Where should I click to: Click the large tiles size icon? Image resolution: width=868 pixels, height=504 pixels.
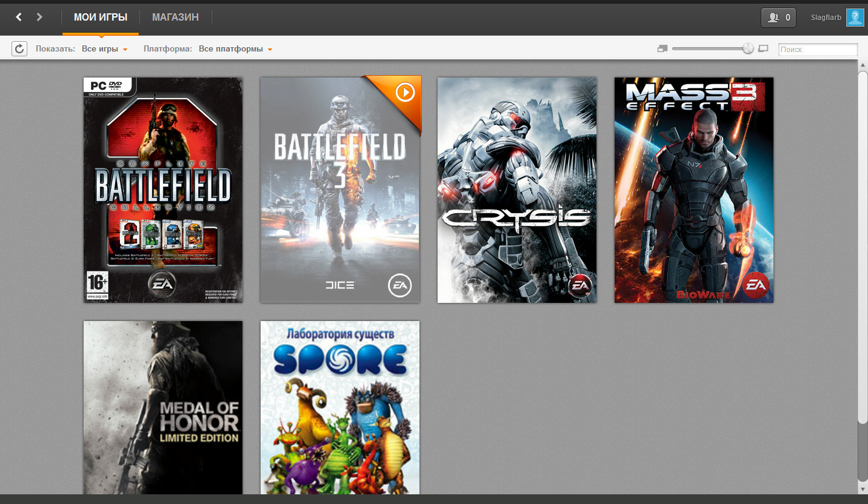coord(763,48)
